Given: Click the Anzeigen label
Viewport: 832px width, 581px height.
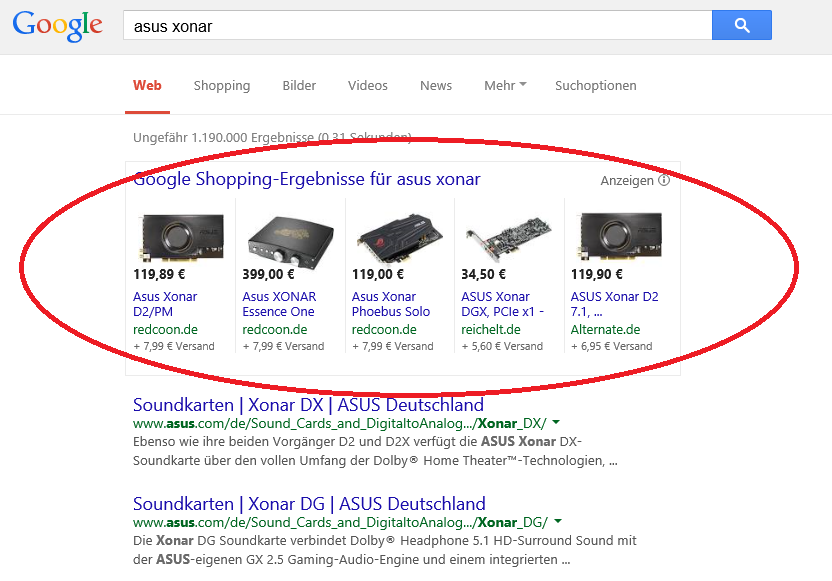Looking at the screenshot, I should click(x=627, y=181).
